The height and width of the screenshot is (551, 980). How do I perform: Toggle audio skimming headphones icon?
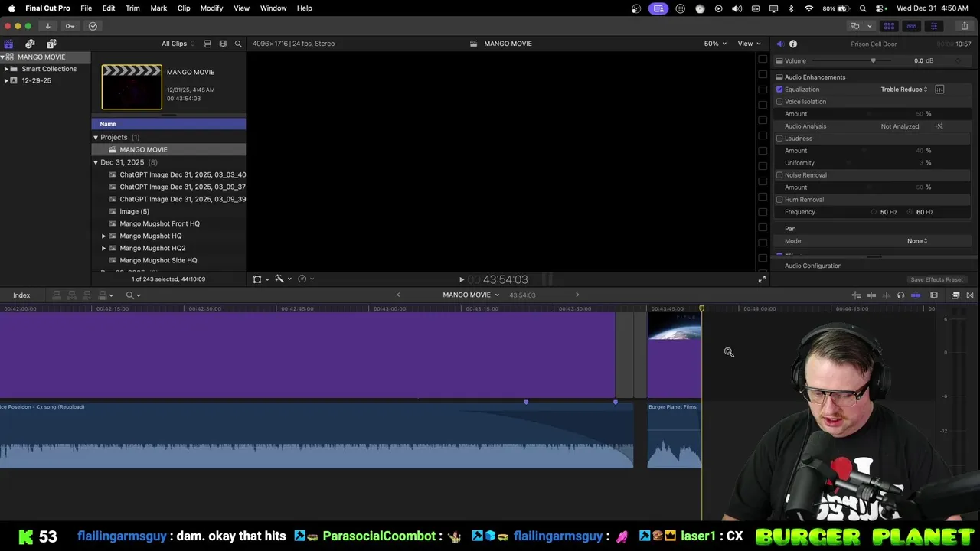[900, 295]
